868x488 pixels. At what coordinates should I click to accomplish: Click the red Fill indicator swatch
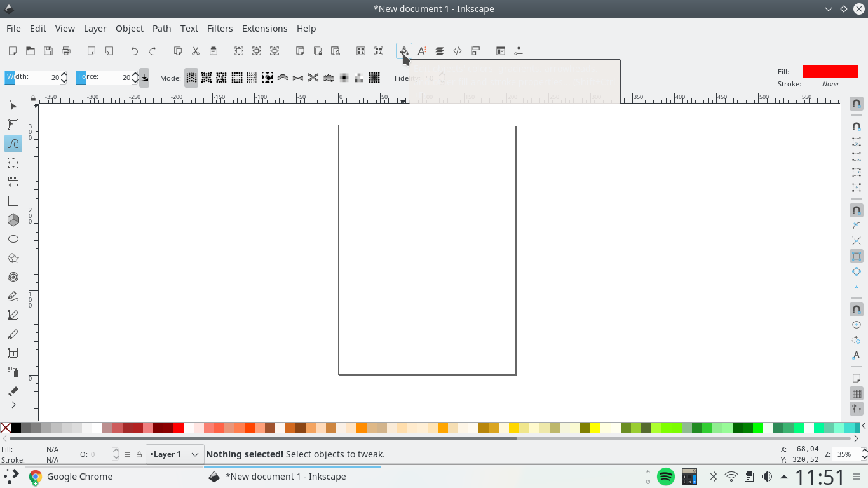tap(830, 71)
